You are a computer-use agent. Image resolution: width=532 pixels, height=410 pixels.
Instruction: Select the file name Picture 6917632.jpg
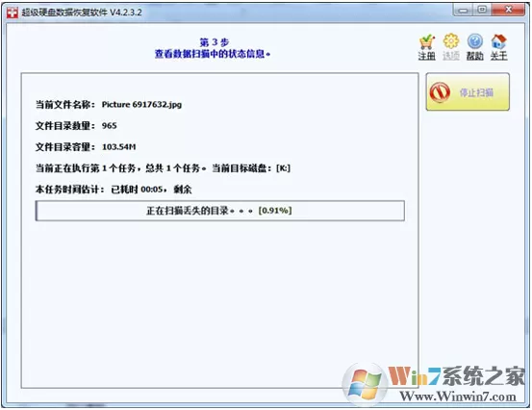141,105
